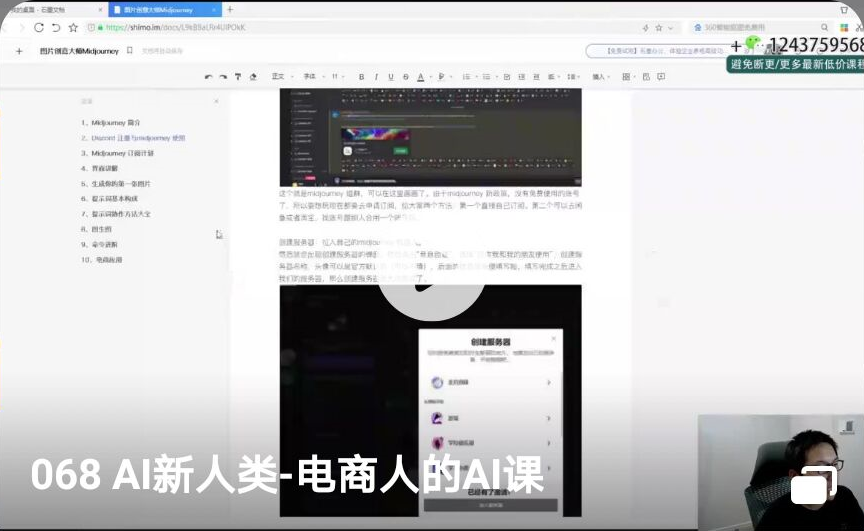
Task: Click the clear formatting eraser icon
Action: (253, 76)
